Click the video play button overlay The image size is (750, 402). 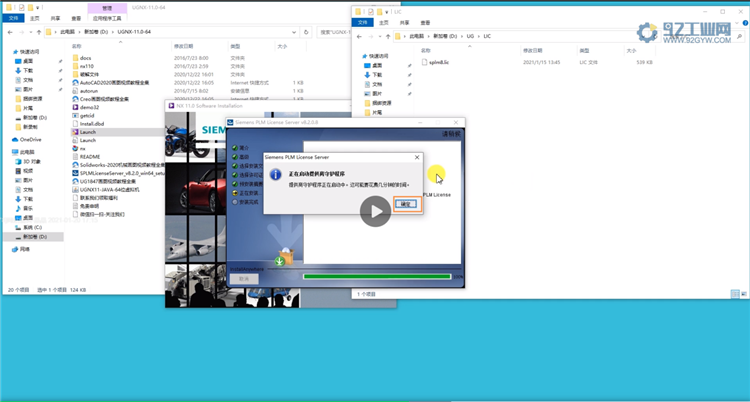(x=375, y=211)
